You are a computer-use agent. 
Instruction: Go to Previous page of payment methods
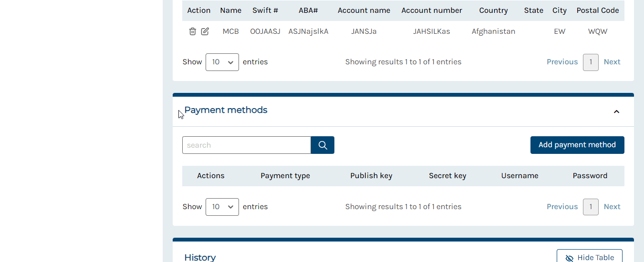[562, 207]
